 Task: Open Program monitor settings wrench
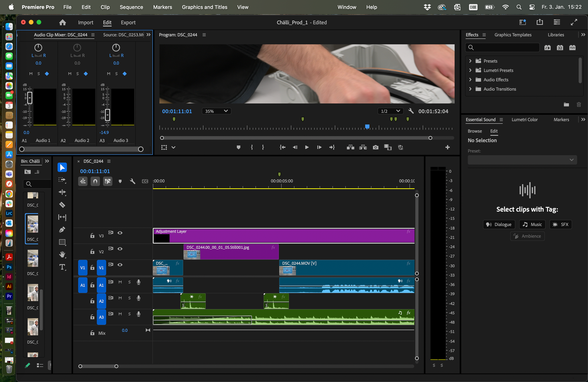411,111
